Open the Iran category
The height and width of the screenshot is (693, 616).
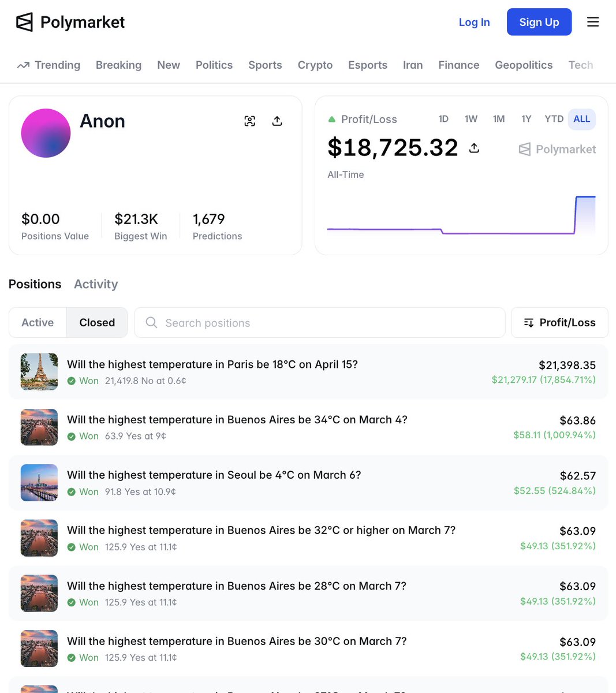point(413,65)
